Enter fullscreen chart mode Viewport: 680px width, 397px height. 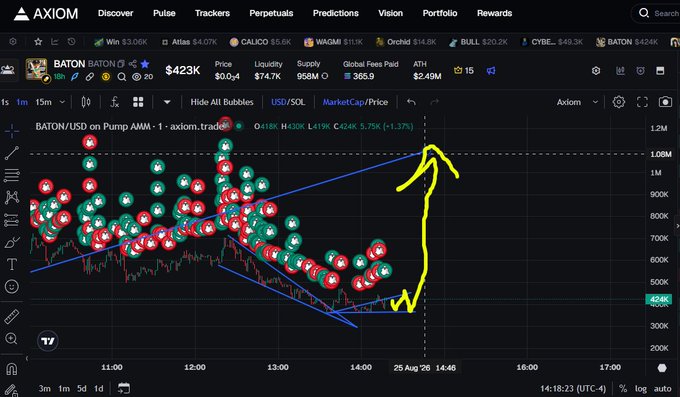pyautogui.click(x=642, y=102)
